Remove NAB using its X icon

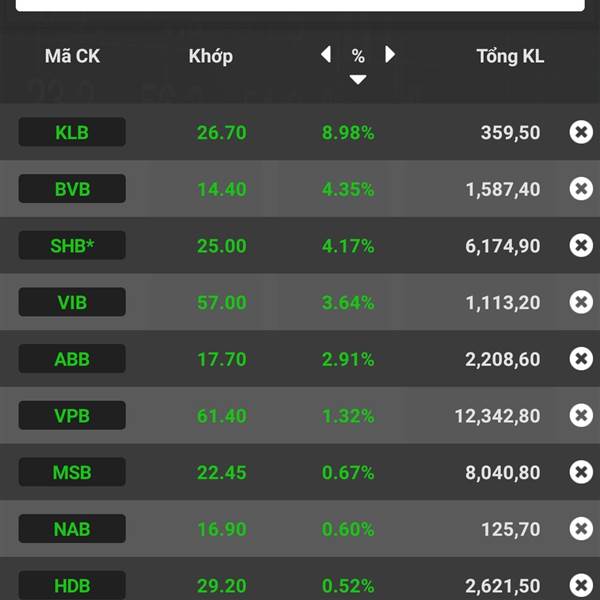click(581, 528)
